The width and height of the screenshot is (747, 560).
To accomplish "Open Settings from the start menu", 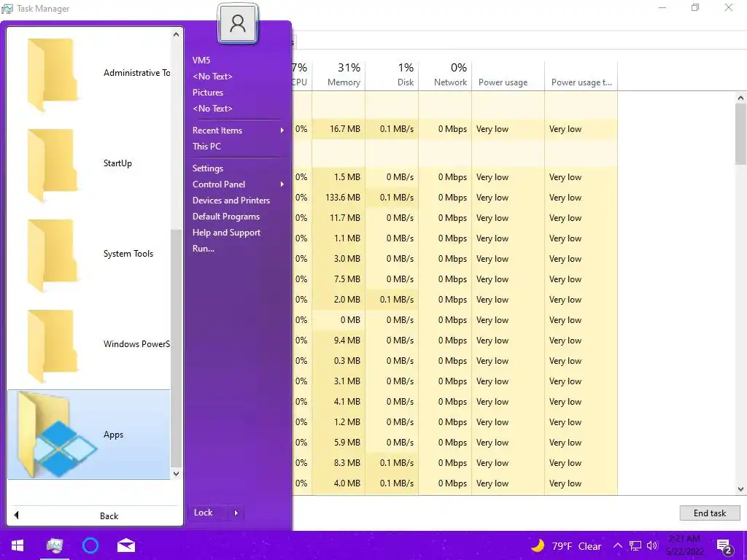I will [x=208, y=168].
